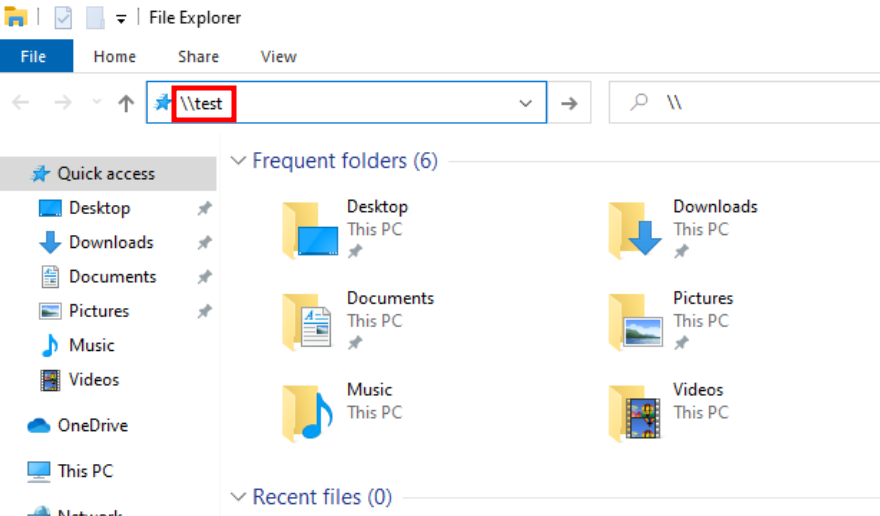Select OneDrive in navigation pane
880x516 pixels.
pos(92,425)
